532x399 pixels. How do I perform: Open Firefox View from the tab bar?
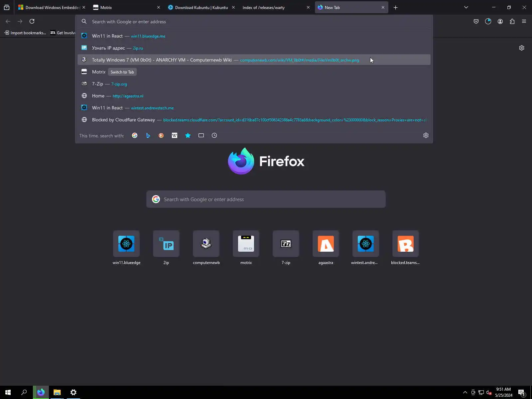click(7, 7)
